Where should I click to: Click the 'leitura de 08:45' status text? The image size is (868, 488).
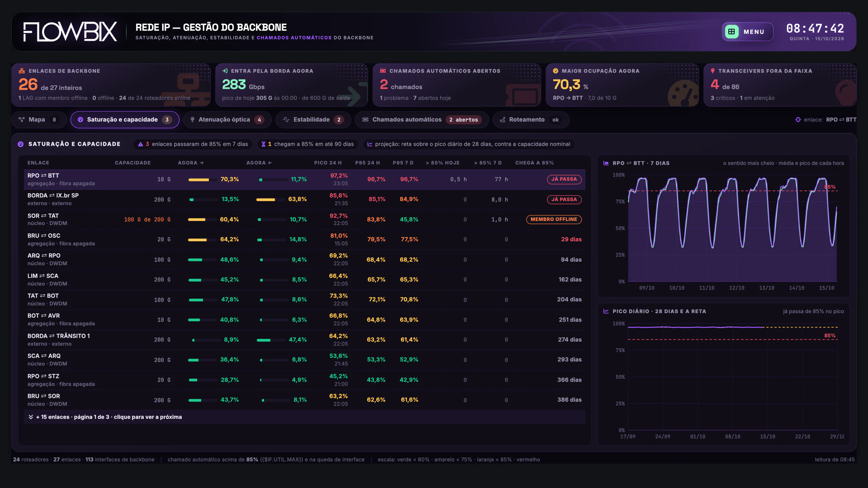click(x=834, y=460)
